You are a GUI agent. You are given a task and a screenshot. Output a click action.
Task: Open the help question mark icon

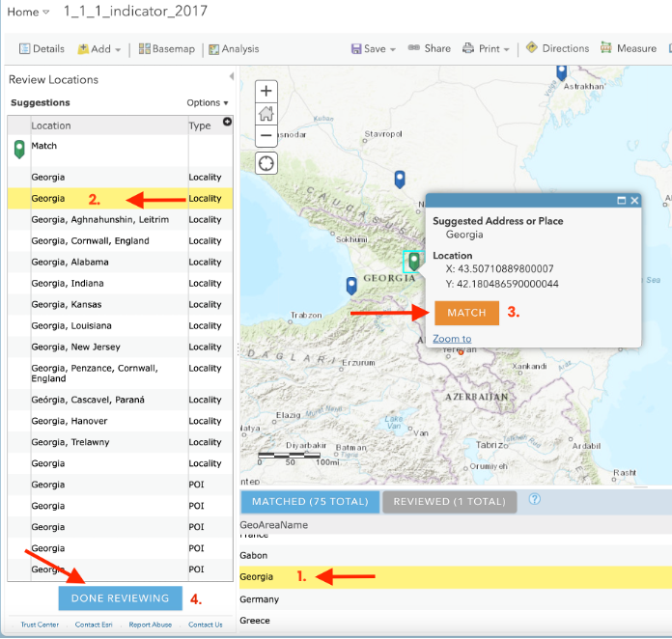[535, 499]
